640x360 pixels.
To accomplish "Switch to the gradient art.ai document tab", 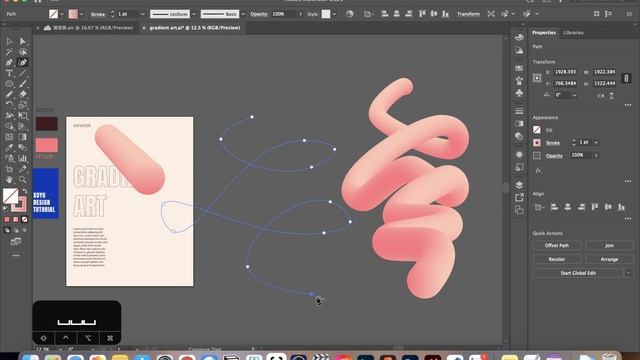I will click(x=195, y=28).
